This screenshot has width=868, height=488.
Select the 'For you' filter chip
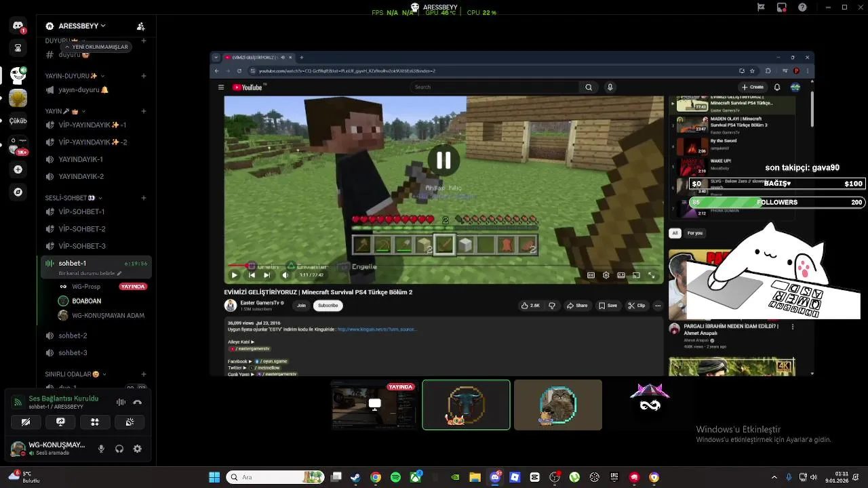695,233
